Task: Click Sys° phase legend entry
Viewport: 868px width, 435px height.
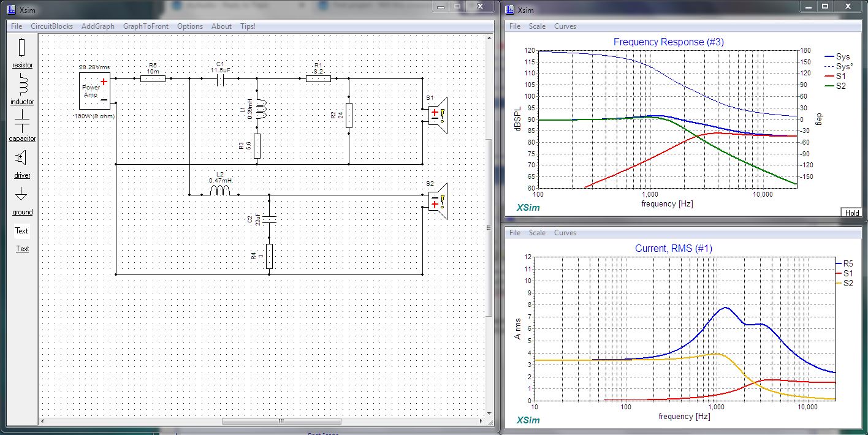Action: (839, 66)
